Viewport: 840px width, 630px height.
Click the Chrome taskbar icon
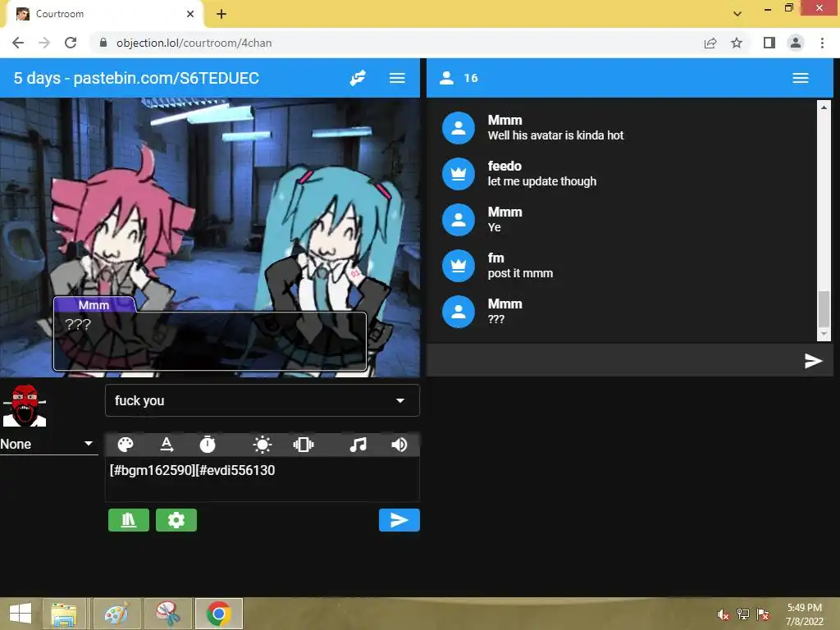(x=219, y=614)
